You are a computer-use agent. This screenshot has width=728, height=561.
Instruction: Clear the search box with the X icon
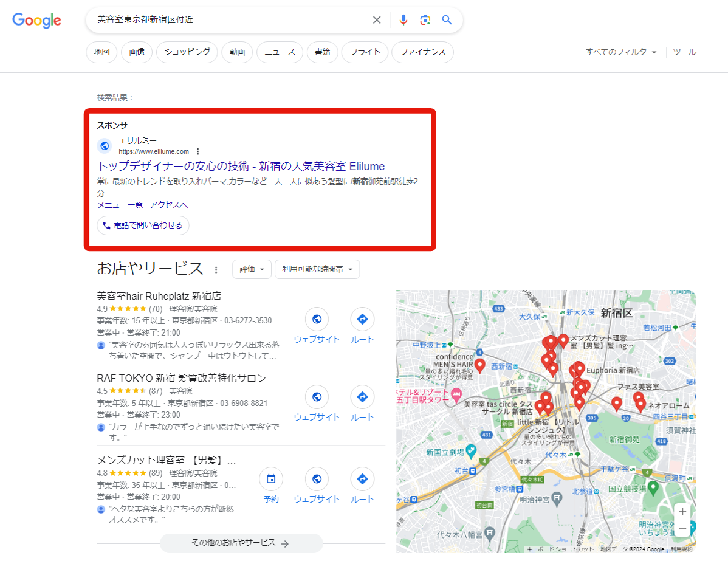[377, 19]
